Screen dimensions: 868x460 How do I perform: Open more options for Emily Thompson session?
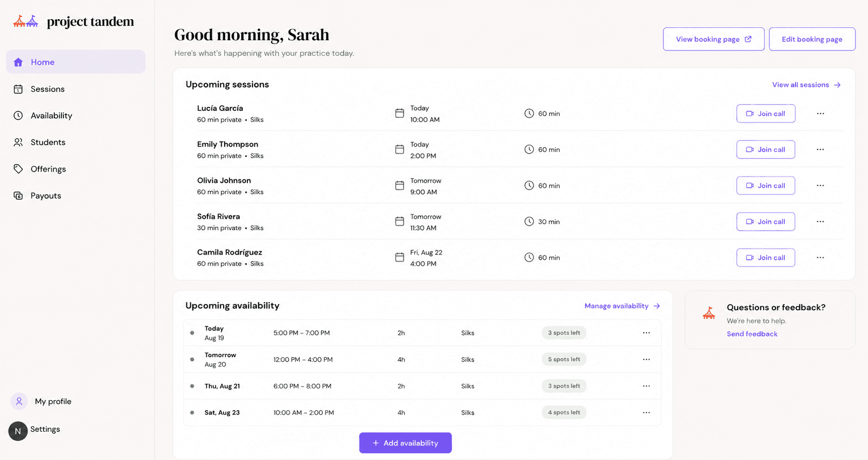pos(820,150)
